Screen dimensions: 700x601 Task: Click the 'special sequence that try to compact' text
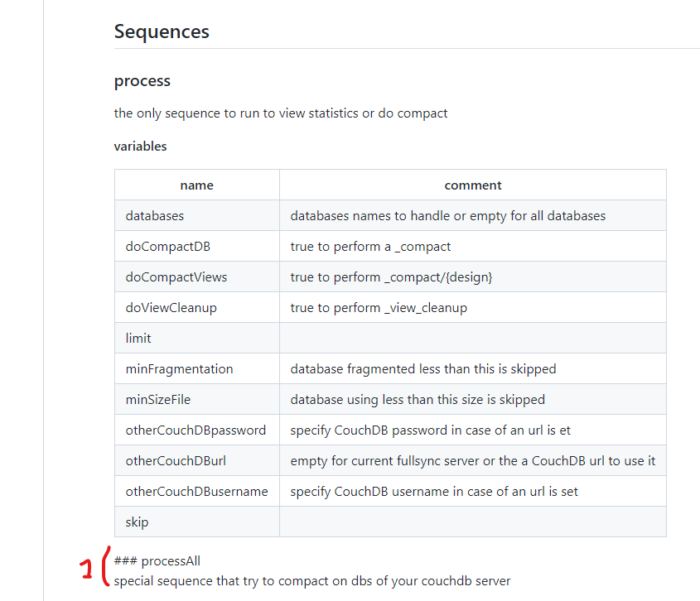pos(312,580)
